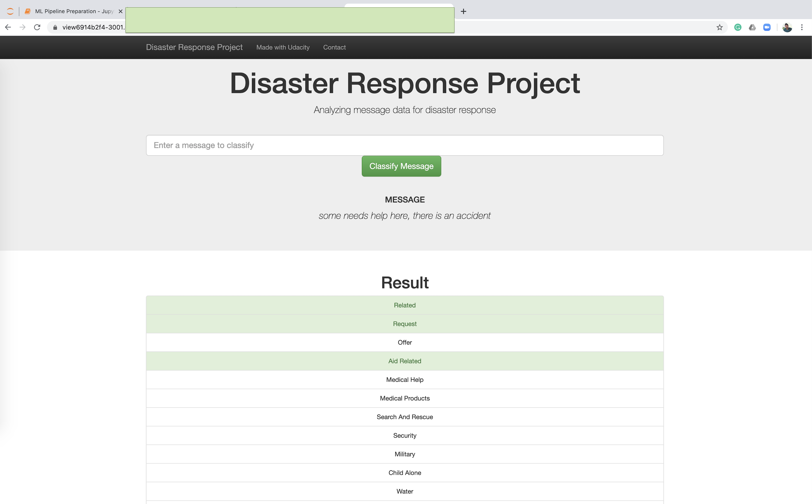Viewport: 812px width, 504px height.
Task: Click the Zoom extension icon
Action: pos(767,27)
